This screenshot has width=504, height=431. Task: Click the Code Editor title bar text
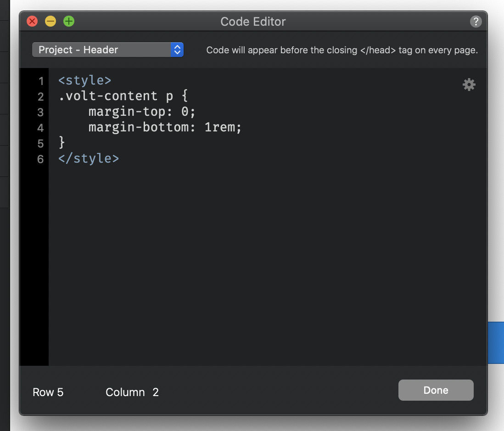253,22
